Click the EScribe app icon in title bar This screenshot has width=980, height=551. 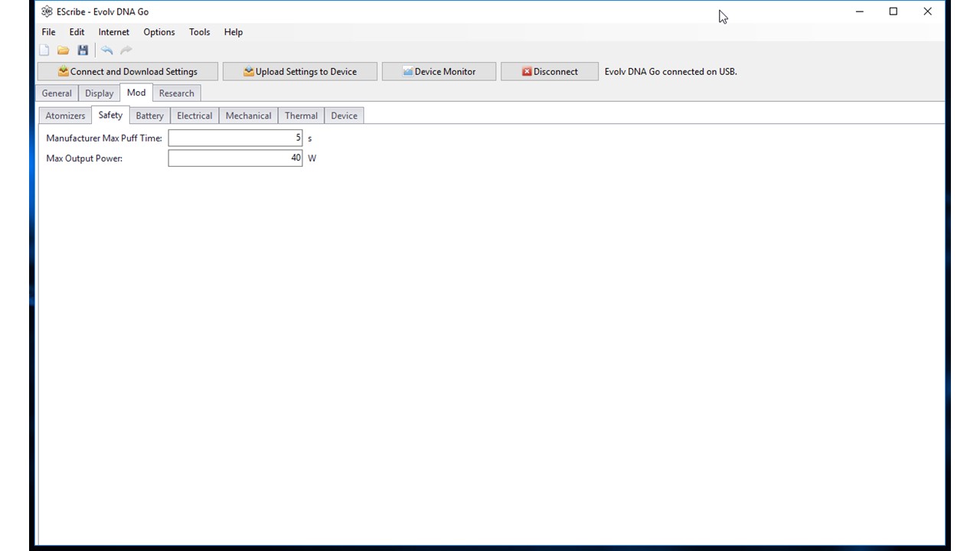click(x=47, y=11)
